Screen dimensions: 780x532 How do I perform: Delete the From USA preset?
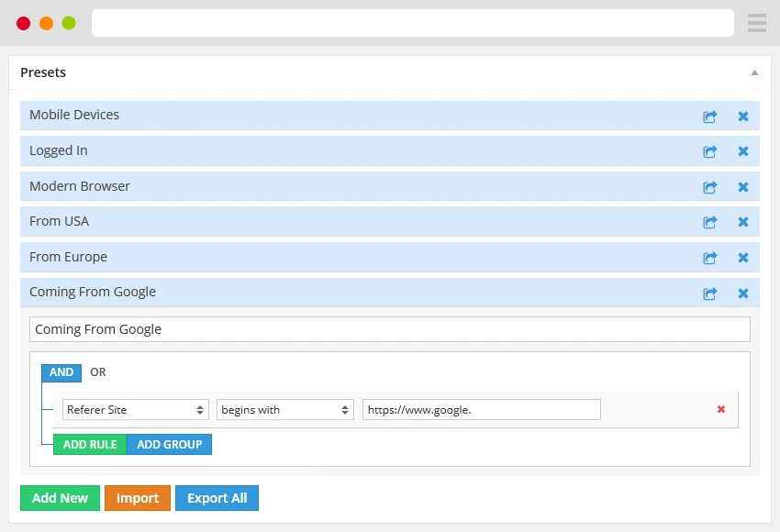pos(743,222)
